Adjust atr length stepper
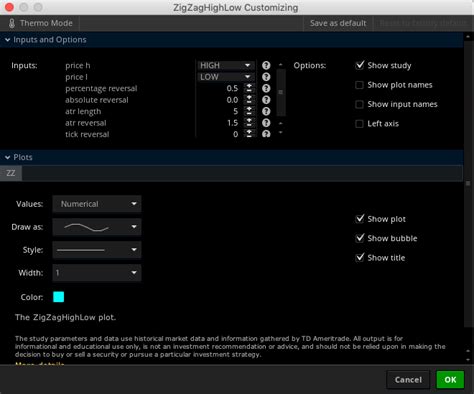This screenshot has width=474, height=394. 249,111
